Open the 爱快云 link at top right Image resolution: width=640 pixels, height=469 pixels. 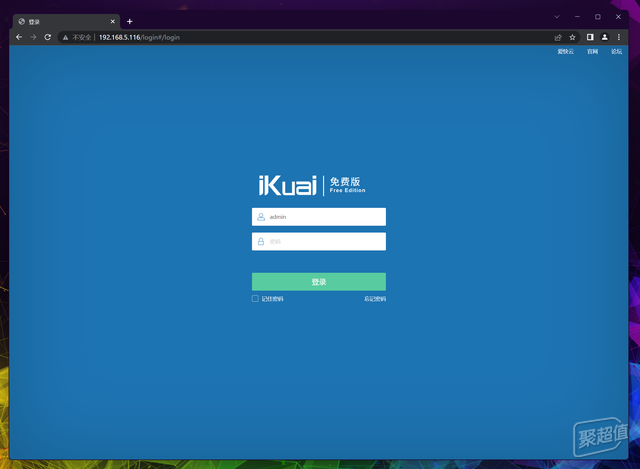tap(566, 51)
